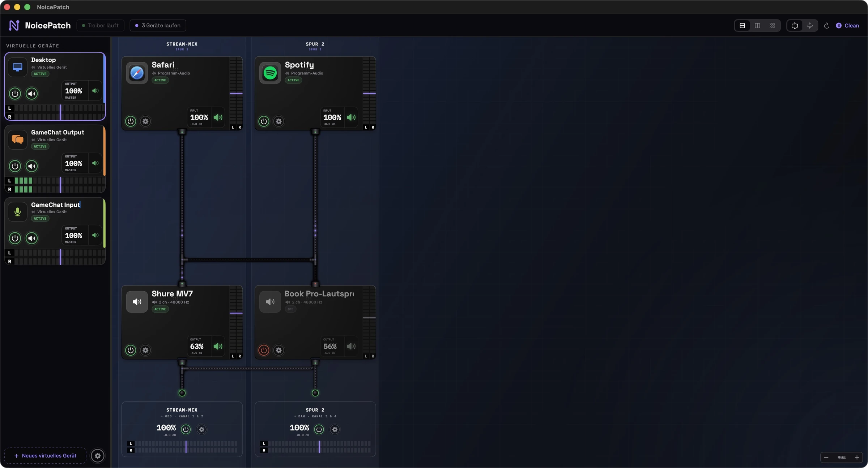Toggle power on Spur 2 bus

click(319, 429)
